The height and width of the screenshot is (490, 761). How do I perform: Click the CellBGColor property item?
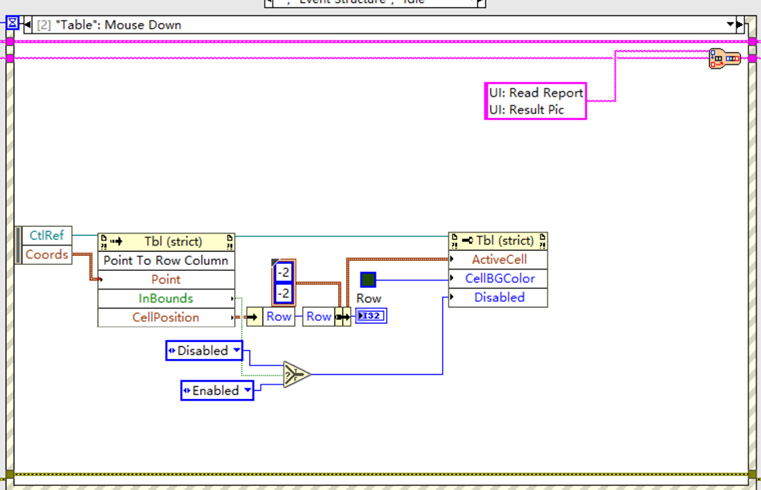coord(498,278)
